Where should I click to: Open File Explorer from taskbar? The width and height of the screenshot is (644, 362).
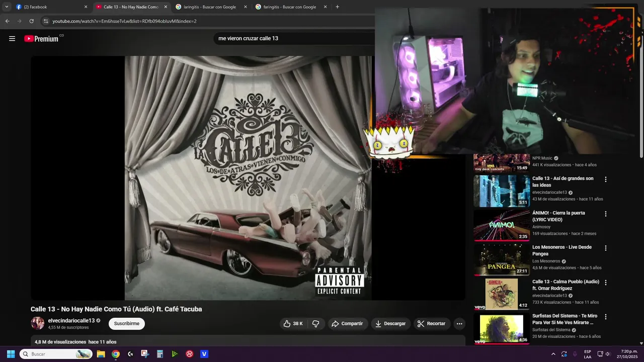point(101,354)
